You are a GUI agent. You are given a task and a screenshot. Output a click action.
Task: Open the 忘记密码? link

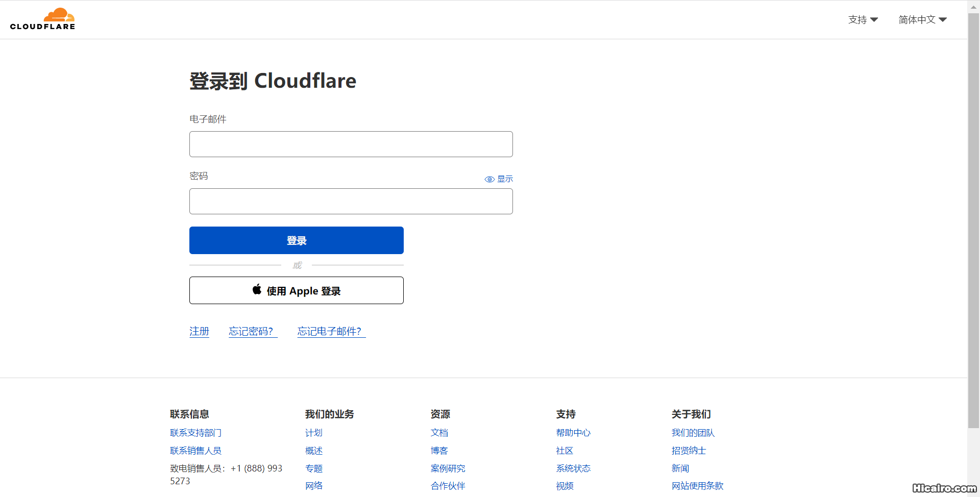pos(253,331)
